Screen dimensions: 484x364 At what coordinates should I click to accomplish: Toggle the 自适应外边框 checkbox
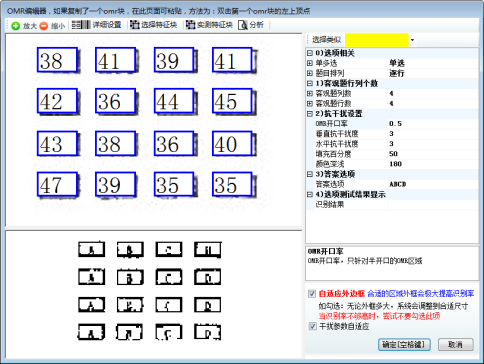[312, 294]
